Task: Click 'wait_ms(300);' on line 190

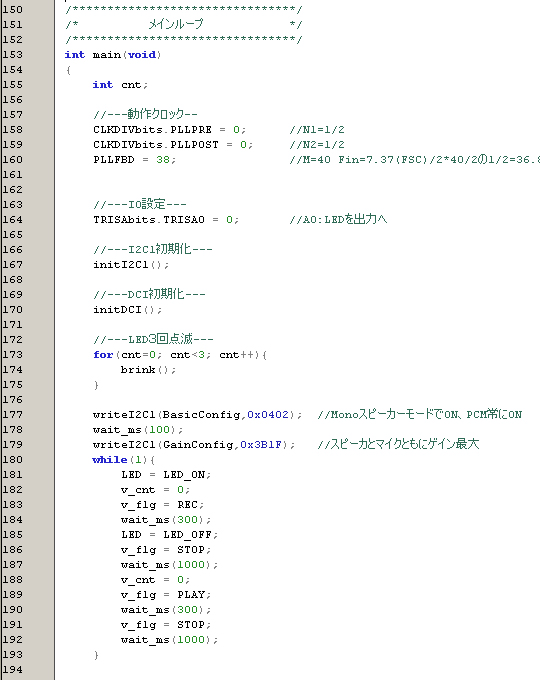Action: point(166,610)
